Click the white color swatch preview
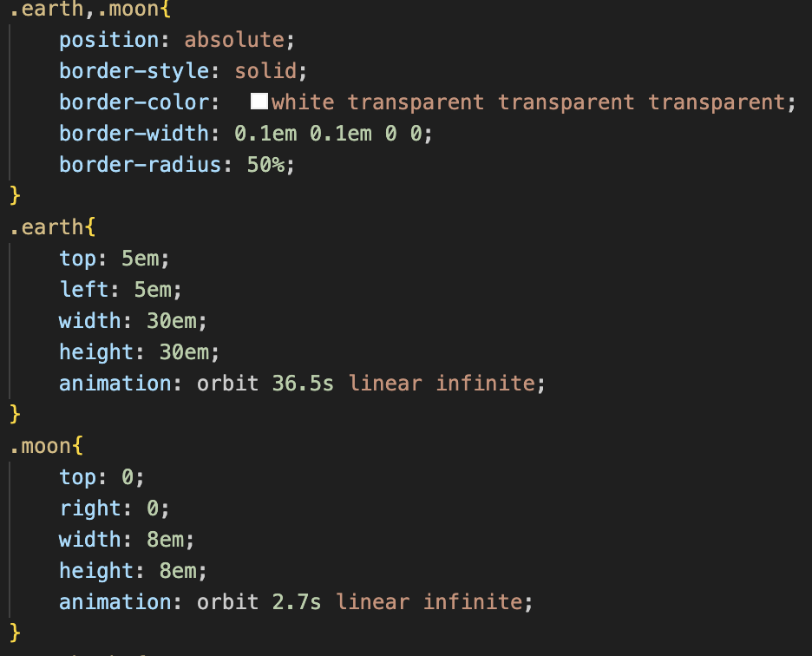The image size is (812, 656). (259, 101)
